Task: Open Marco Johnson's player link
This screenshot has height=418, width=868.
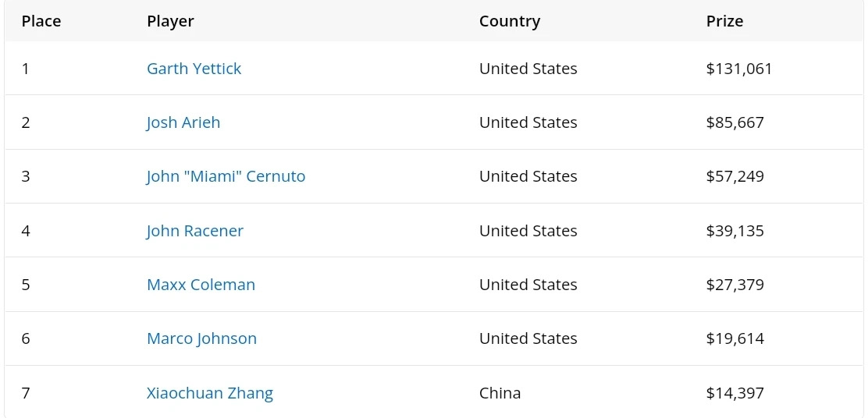Action: pos(201,338)
